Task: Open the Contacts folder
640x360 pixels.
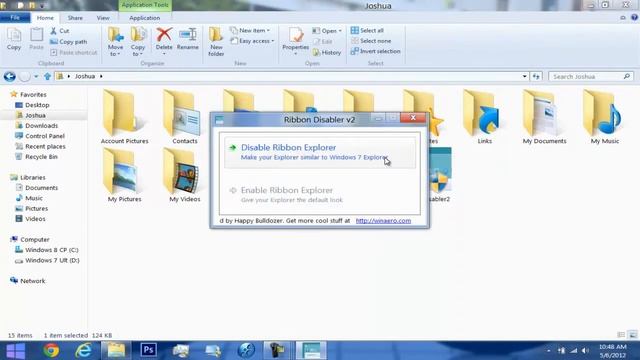Action: [184, 117]
